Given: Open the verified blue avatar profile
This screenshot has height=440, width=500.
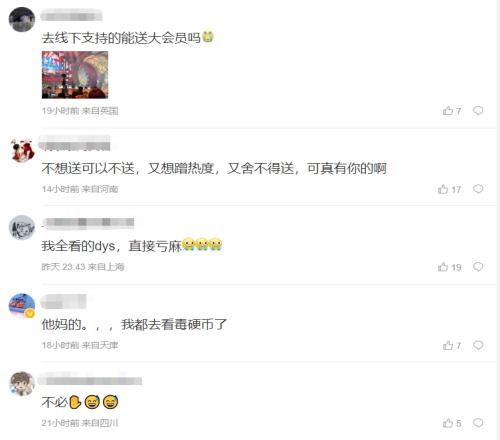Looking at the screenshot, I should (x=22, y=306).
